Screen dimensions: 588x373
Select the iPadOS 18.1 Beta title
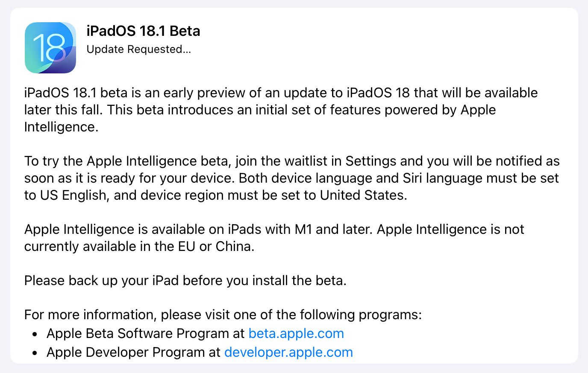143,31
